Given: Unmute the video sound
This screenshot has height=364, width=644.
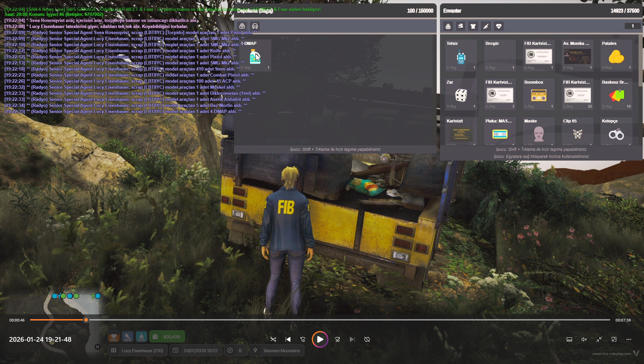Looking at the screenshot, I should pyautogui.click(x=584, y=339).
